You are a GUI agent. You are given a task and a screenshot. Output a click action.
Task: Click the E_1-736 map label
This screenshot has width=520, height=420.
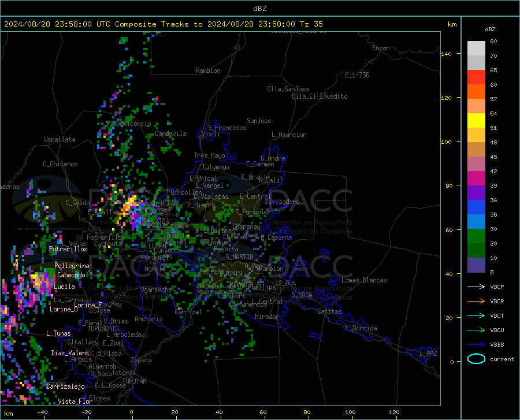coord(357,75)
